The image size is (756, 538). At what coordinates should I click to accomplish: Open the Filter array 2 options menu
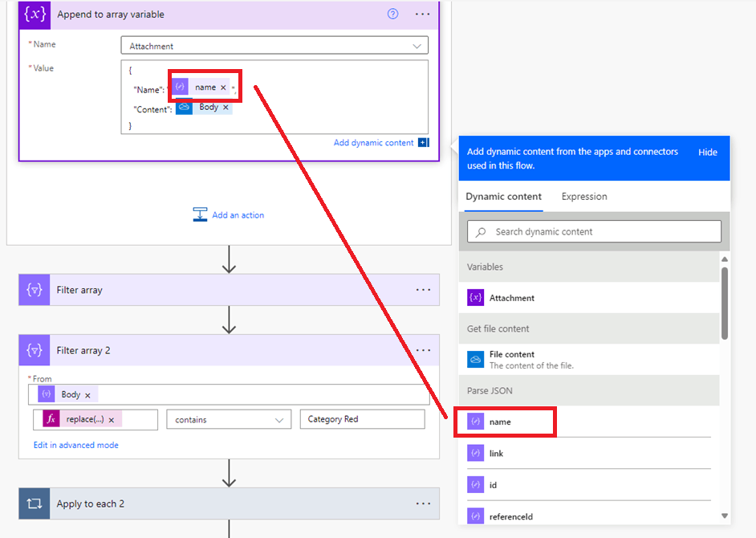[423, 350]
